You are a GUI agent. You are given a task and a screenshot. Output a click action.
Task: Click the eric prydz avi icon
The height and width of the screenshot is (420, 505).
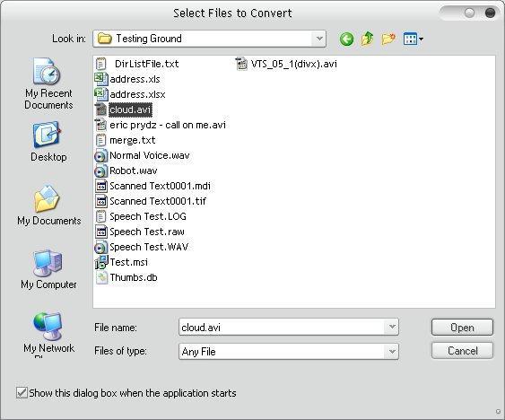[x=100, y=125]
